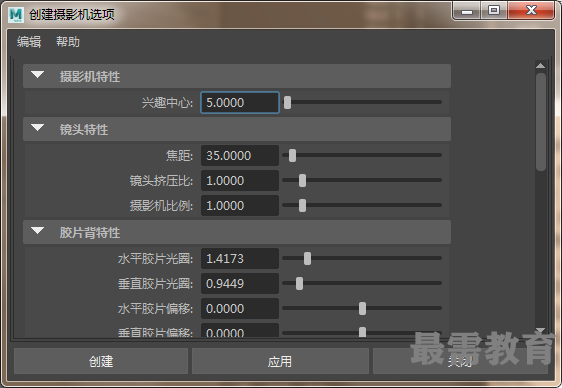Viewport: 562px width, 388px height.
Task: Click the 兴趣中心 slider handle
Action: [287, 102]
